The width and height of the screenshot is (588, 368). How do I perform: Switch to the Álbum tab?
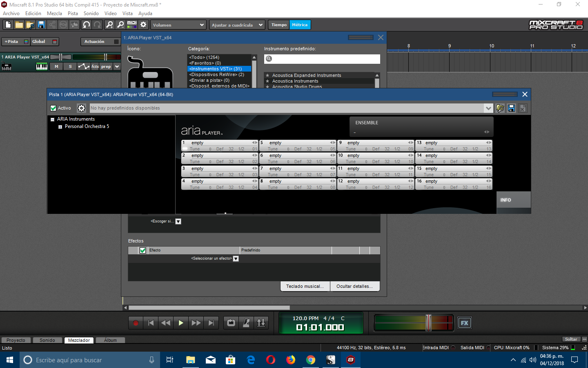pyautogui.click(x=110, y=340)
